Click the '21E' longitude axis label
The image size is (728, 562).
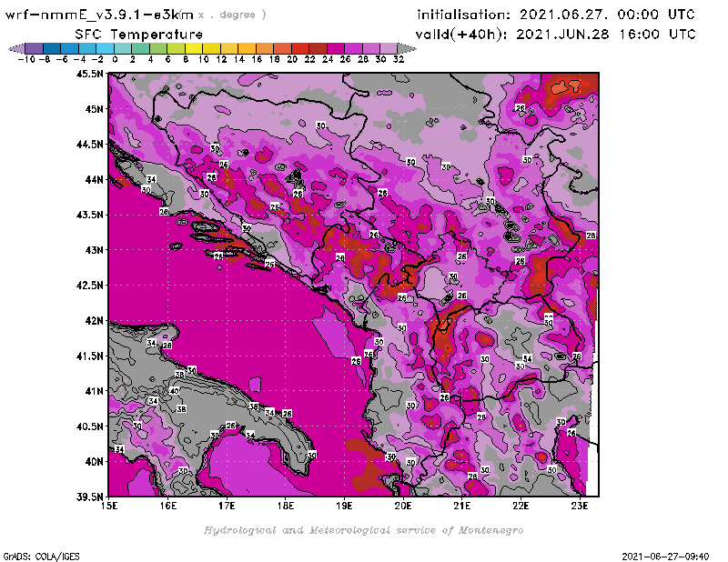tap(462, 506)
